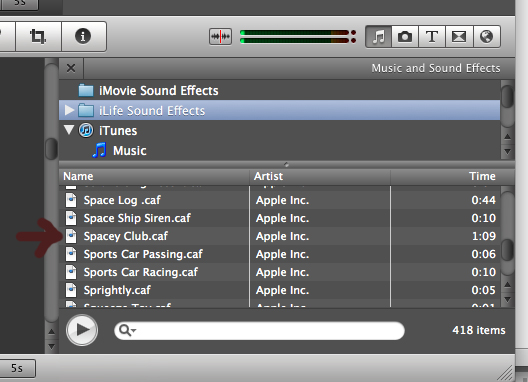Click into the sound search field
The height and width of the screenshot is (382, 528).
(x=259, y=331)
